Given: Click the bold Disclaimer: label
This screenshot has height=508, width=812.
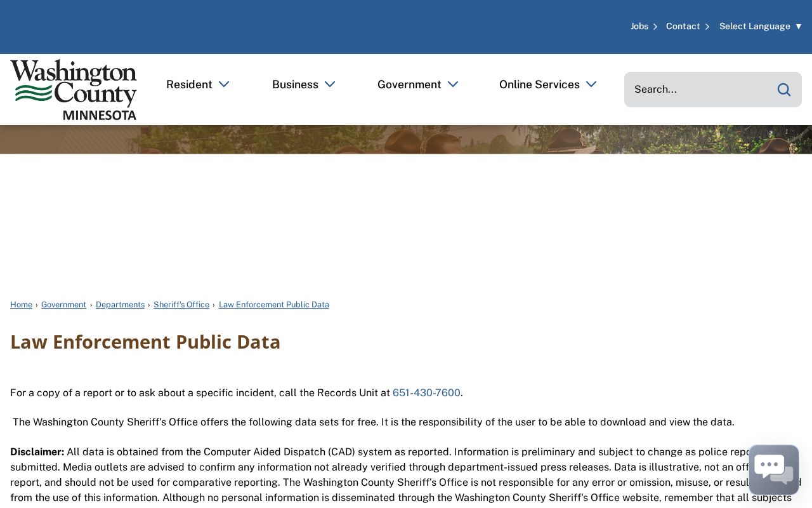Looking at the screenshot, I should coord(37,452).
